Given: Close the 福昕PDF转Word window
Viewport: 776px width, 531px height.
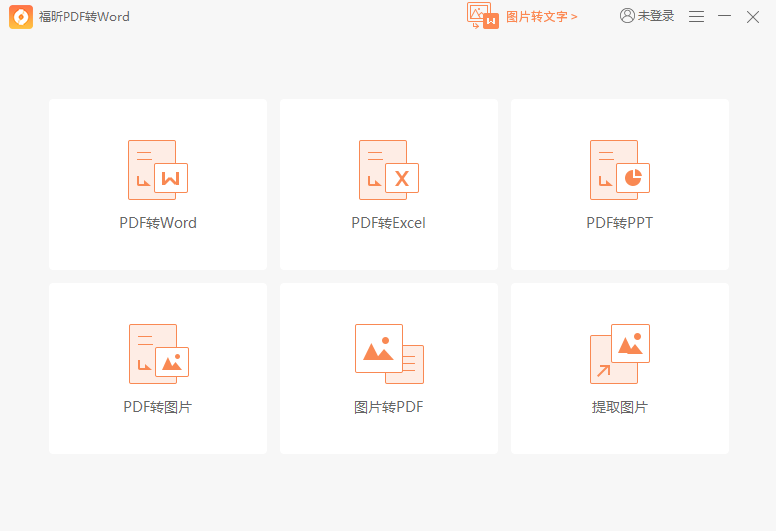Looking at the screenshot, I should coord(753,17).
